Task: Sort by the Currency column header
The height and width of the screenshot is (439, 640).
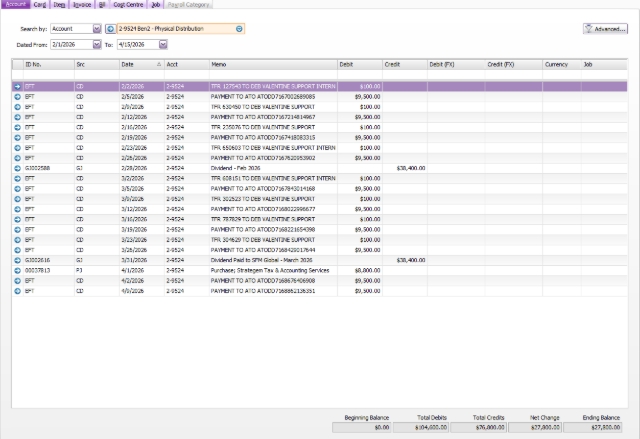Action: pyautogui.click(x=562, y=64)
